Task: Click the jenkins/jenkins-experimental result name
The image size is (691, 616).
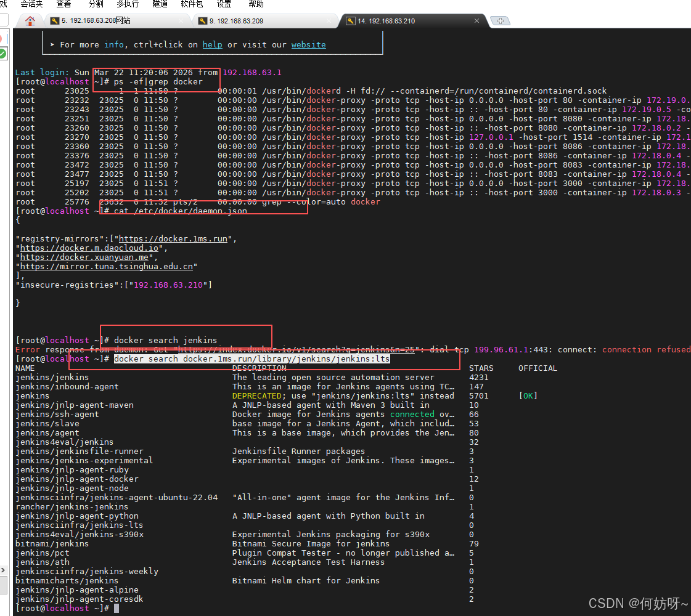Action: (84, 461)
